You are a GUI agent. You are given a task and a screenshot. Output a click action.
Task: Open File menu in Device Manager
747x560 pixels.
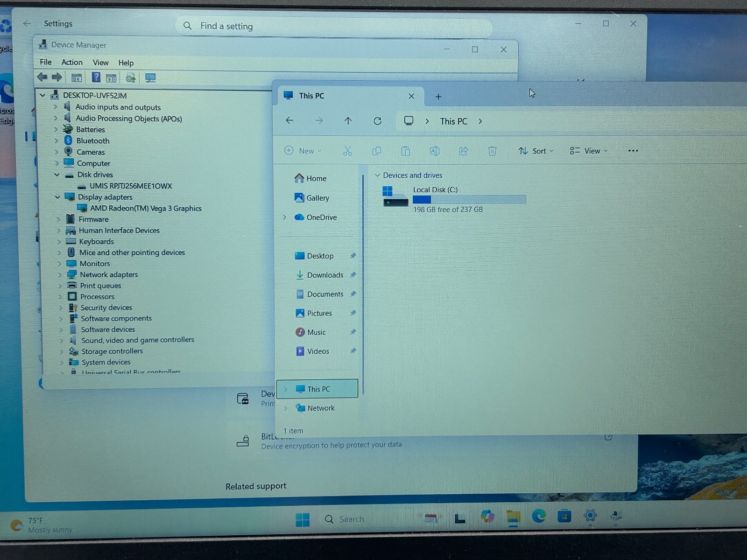point(46,62)
